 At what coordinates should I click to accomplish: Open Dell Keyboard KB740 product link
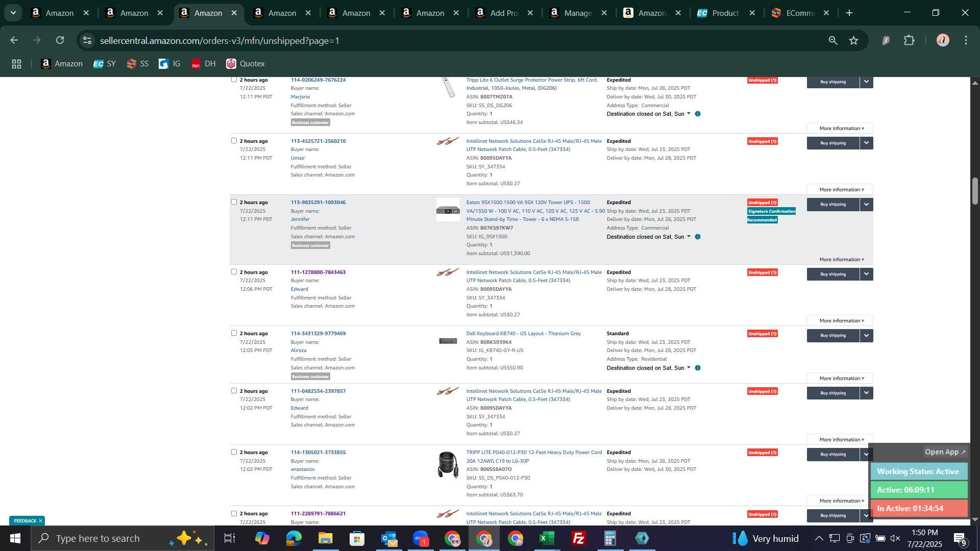523,334
